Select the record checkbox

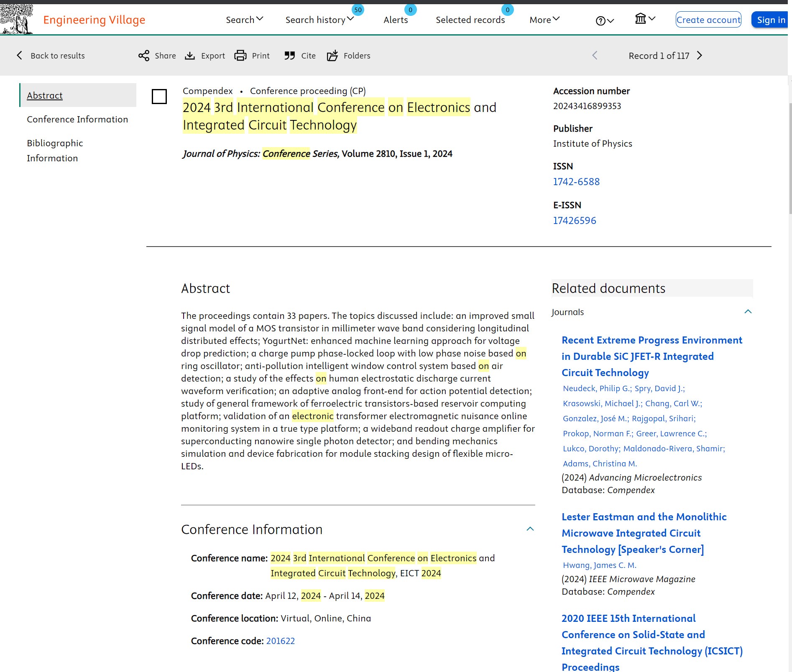(159, 97)
